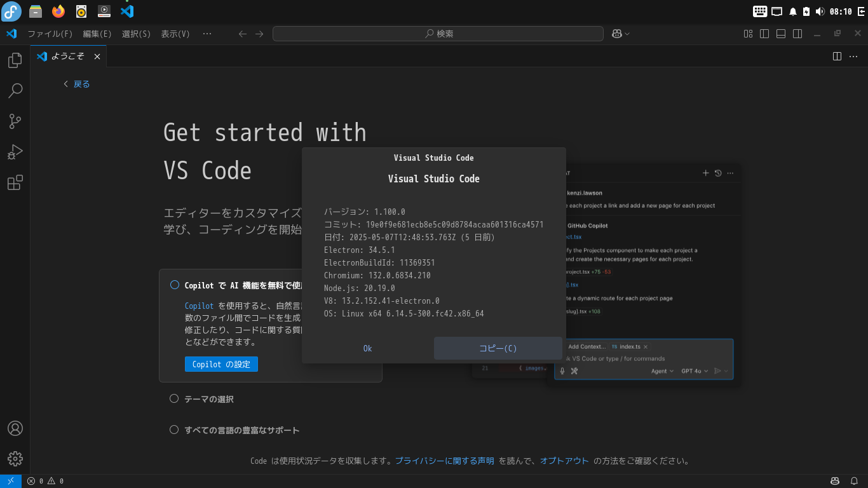The image size is (868, 488).
Task: Launch the video player from top panel
Action: click(x=104, y=11)
